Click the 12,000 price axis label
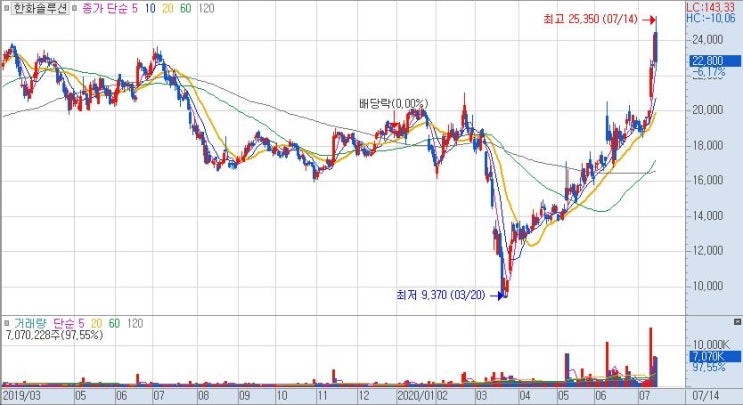The height and width of the screenshot is (405, 743). coord(707,251)
